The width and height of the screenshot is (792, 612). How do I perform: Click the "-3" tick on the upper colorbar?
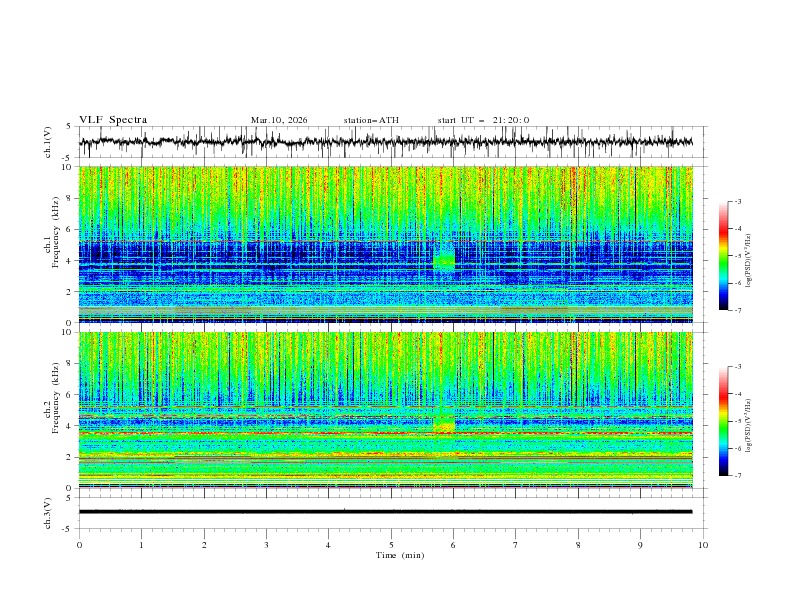pyautogui.click(x=737, y=201)
